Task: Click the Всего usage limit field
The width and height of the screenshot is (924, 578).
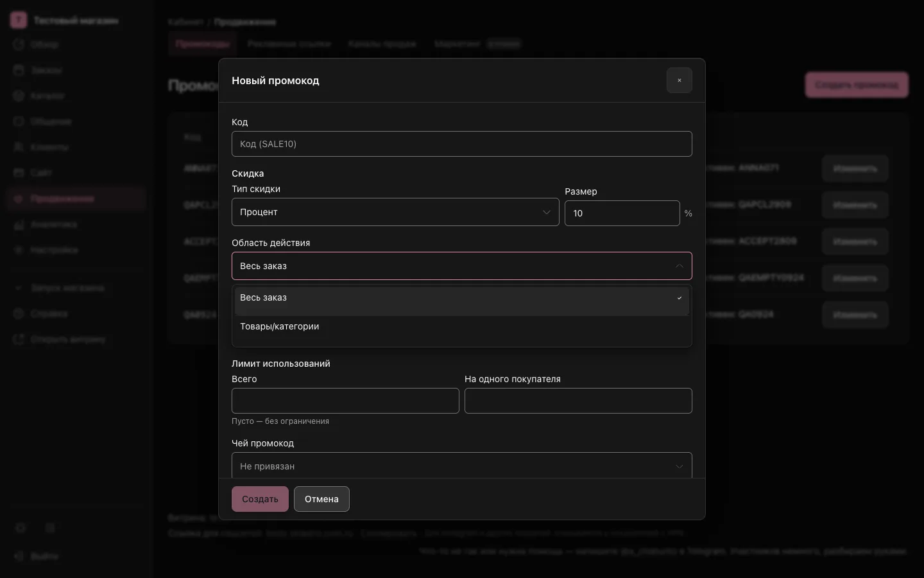Action: click(x=345, y=401)
